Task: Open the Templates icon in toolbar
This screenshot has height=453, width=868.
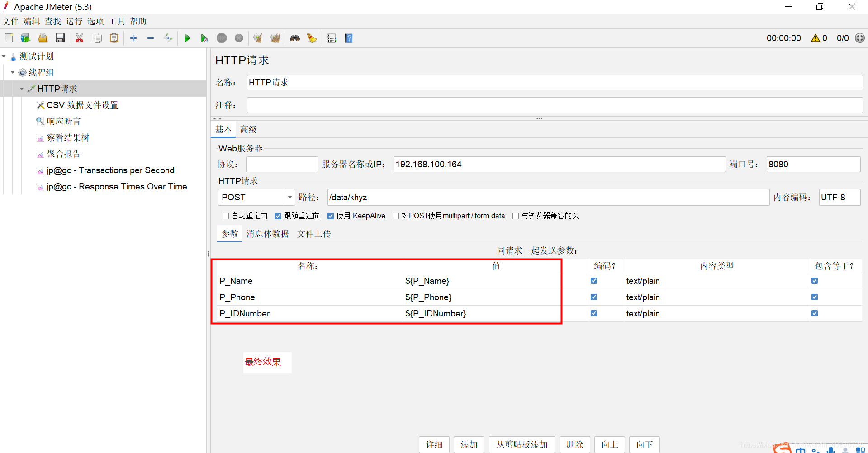Action: (x=25, y=38)
